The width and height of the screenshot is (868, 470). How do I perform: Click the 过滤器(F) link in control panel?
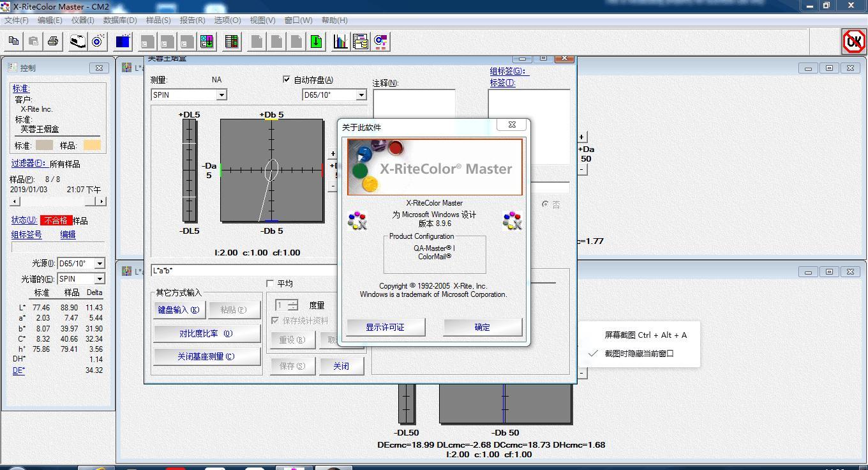click(x=29, y=164)
